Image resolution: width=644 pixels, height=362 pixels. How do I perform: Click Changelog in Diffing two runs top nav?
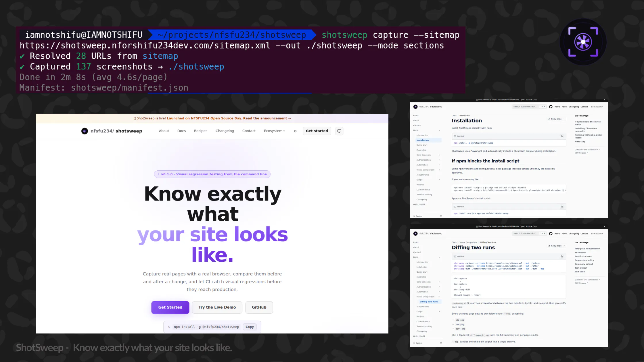tap(574, 234)
